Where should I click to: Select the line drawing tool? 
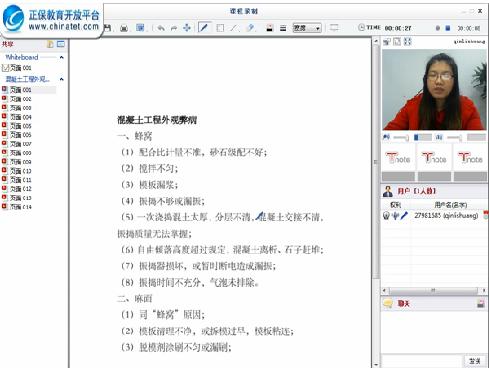234,28
